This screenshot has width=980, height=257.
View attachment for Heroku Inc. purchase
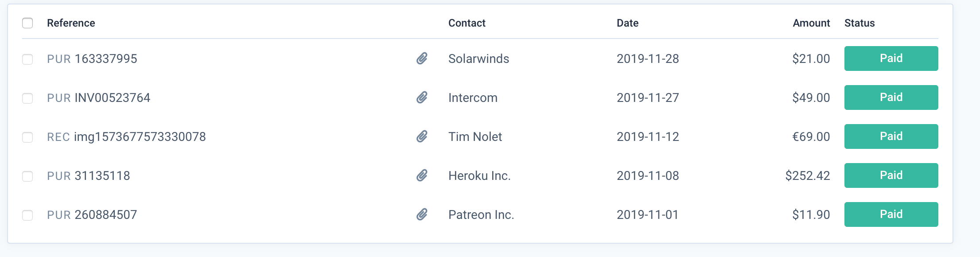[422, 175]
